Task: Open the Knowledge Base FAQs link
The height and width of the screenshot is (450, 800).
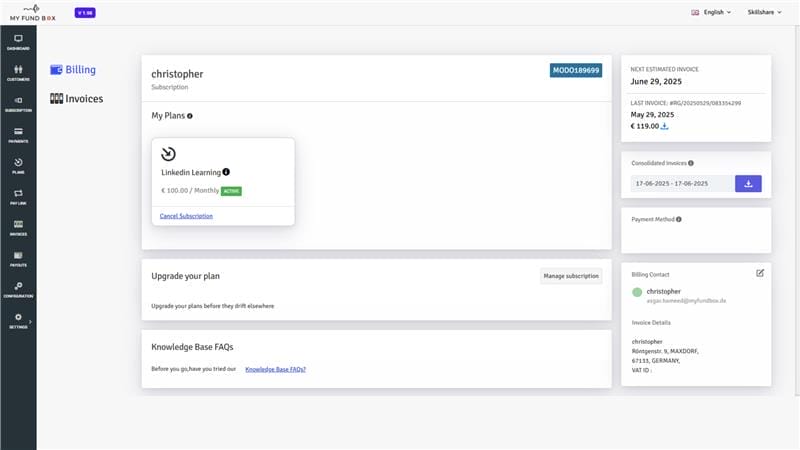Action: 275,369
